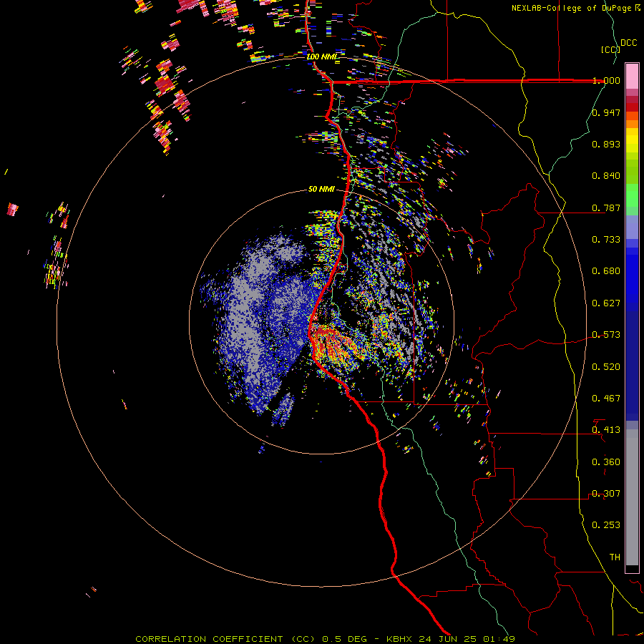Select the 0.467 scale value

606,399
